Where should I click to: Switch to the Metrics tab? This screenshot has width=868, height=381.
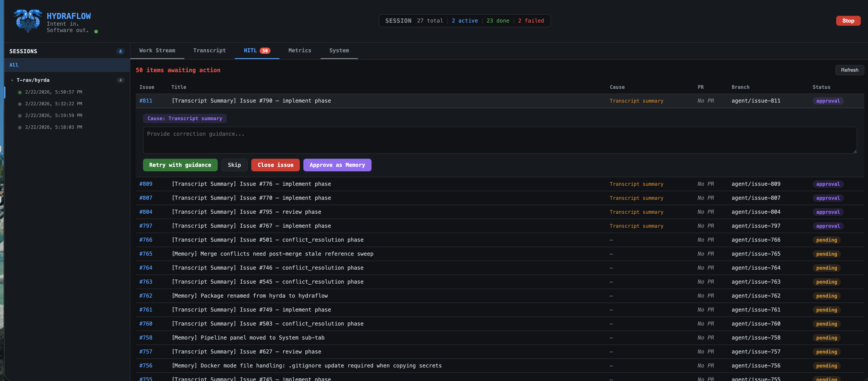pyautogui.click(x=300, y=50)
